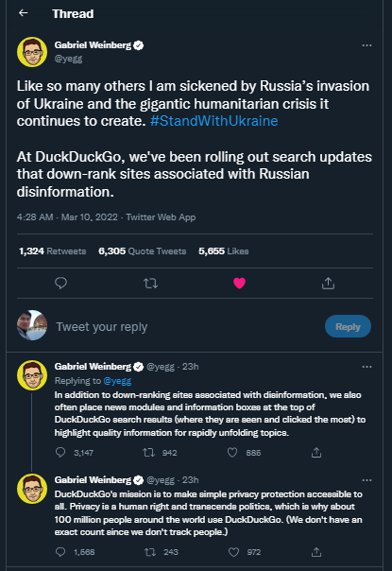Share the main tweet with the share icon
The height and width of the screenshot is (571, 392).
pyautogui.click(x=328, y=283)
